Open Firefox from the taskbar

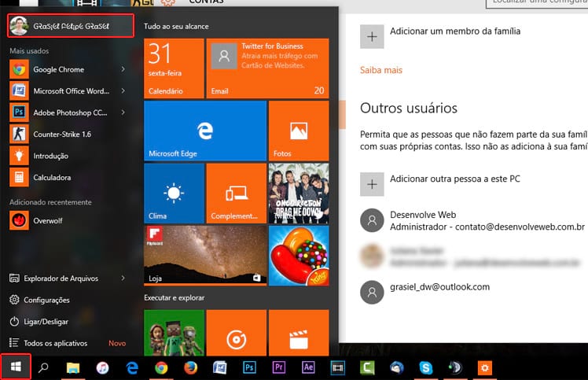coord(190,367)
